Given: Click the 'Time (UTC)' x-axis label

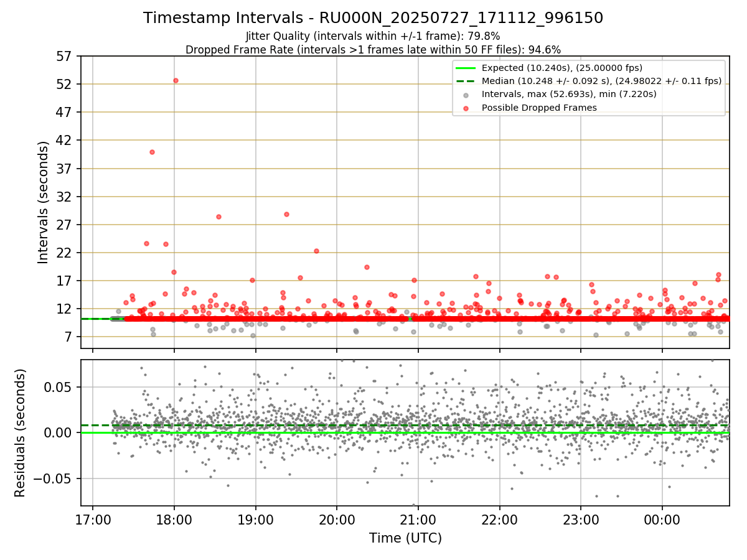Looking at the screenshot, I should pyautogui.click(x=405, y=538).
